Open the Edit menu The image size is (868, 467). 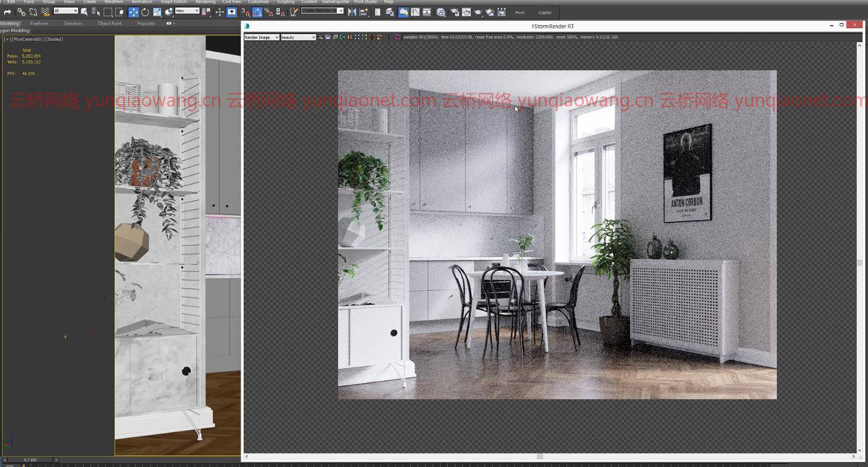pyautogui.click(x=11, y=2)
